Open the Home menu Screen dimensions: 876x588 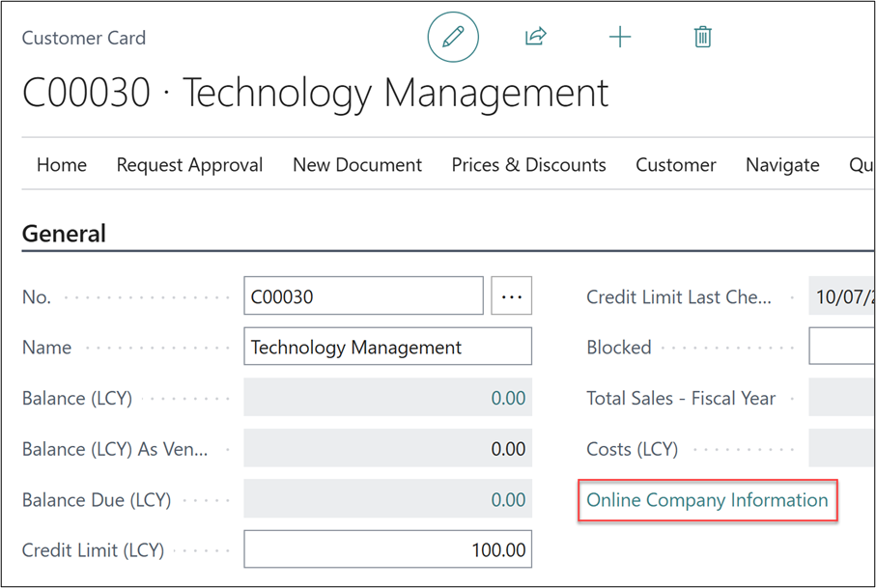[62, 165]
